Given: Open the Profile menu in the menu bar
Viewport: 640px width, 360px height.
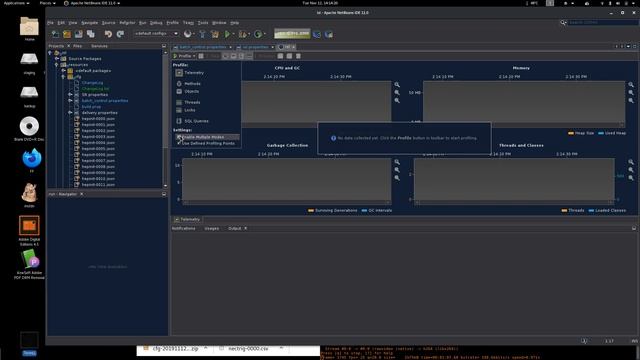Looking at the screenshot, I should (x=173, y=23).
